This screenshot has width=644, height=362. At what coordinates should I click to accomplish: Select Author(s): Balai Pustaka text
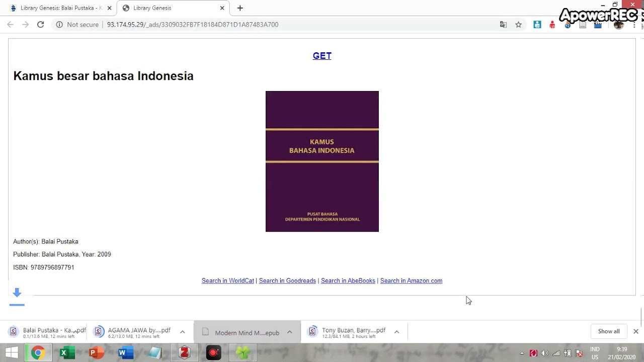pos(46,241)
